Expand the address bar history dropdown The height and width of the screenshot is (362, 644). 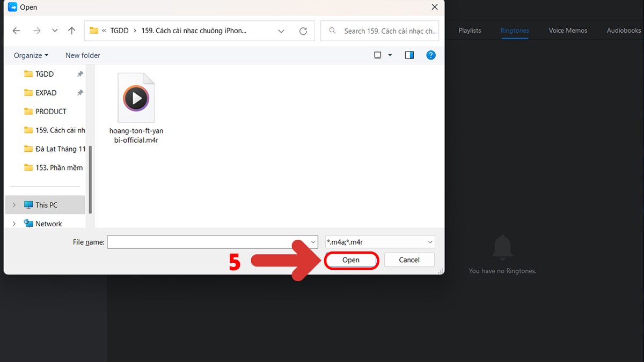pyautogui.click(x=281, y=31)
